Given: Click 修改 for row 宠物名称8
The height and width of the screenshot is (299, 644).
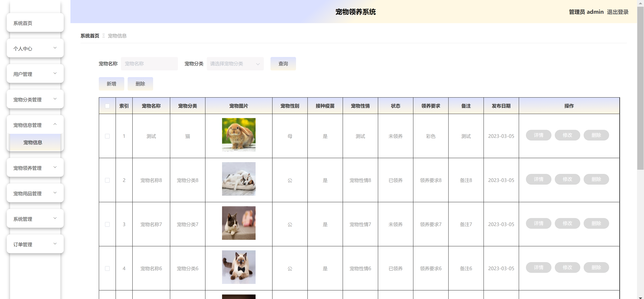Looking at the screenshot, I should pyautogui.click(x=567, y=179).
